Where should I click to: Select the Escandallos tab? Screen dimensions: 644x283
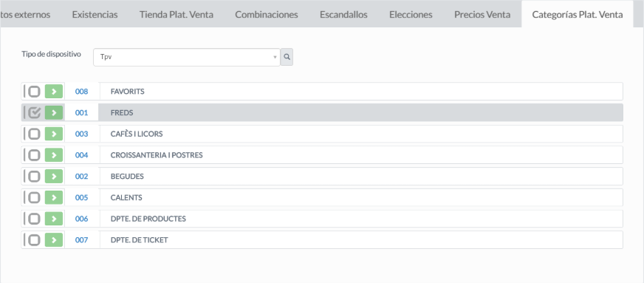pos(343,14)
